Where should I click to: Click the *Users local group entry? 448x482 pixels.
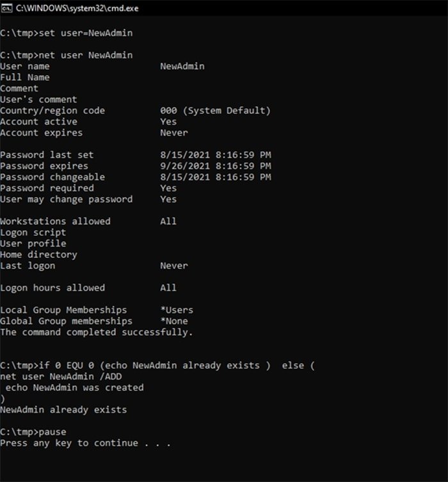click(x=176, y=310)
